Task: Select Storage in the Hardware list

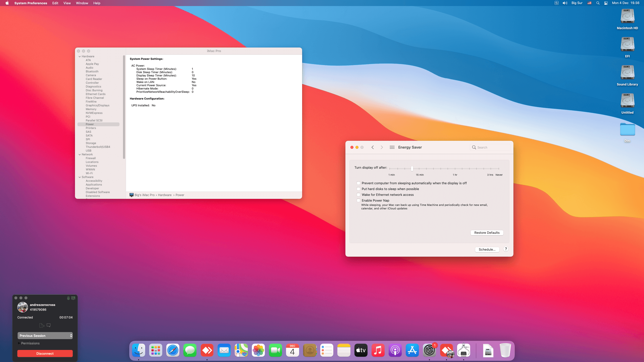Action: [91, 143]
